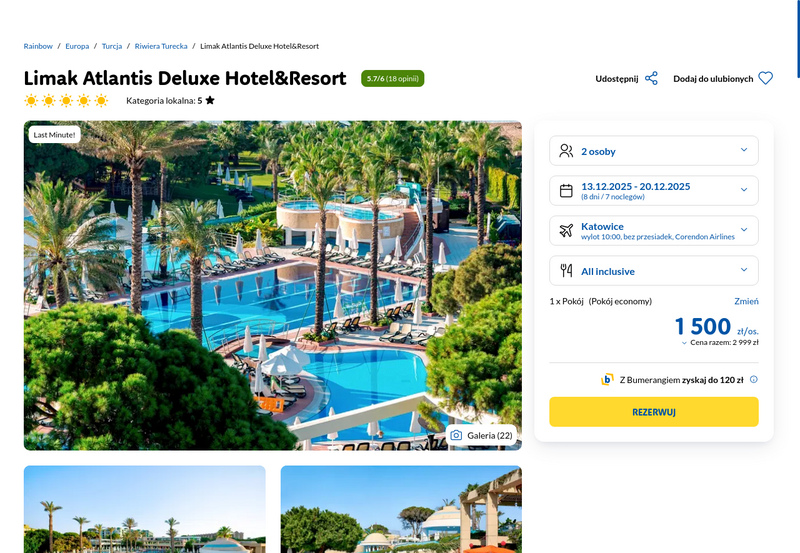Click the calendar icon in the date field

(566, 191)
